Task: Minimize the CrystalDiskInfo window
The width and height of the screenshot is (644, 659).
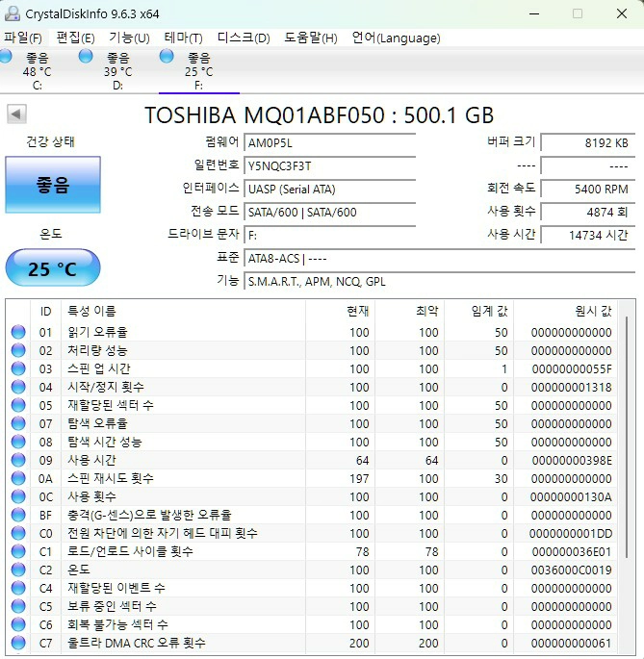Action: click(x=534, y=13)
